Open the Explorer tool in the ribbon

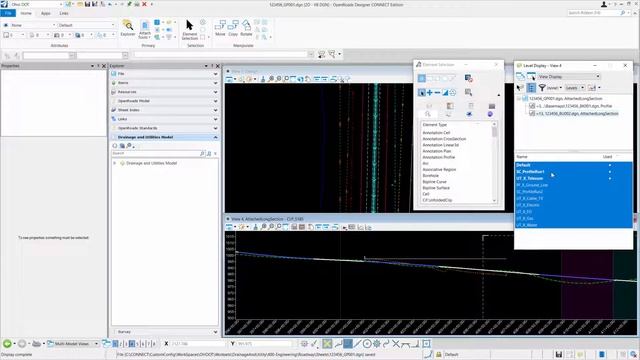(128, 28)
